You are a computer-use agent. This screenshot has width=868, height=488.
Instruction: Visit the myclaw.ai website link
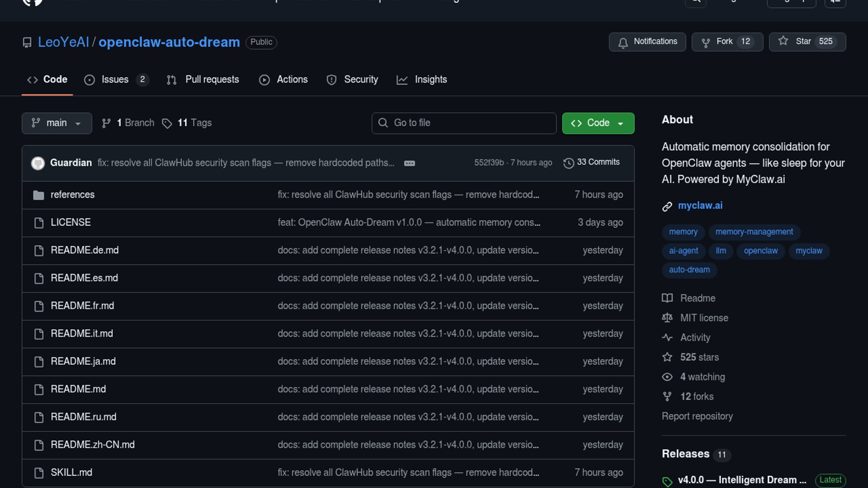700,206
